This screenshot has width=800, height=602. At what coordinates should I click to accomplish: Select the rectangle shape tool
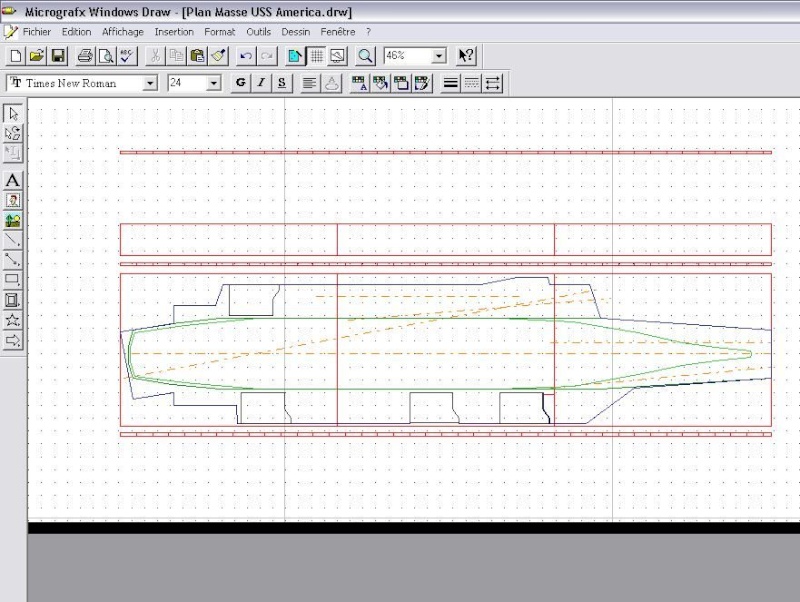click(13, 280)
